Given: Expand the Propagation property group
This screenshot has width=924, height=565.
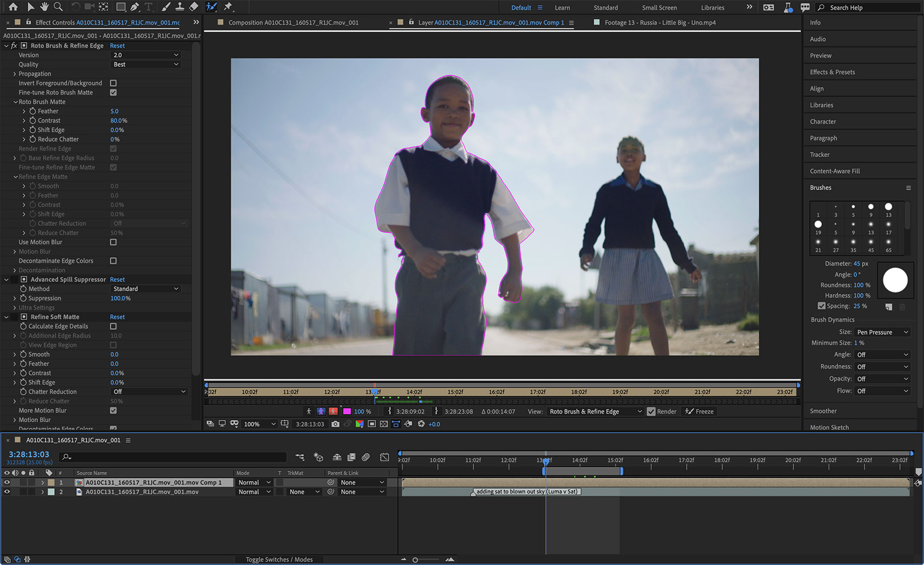Looking at the screenshot, I should [x=14, y=74].
